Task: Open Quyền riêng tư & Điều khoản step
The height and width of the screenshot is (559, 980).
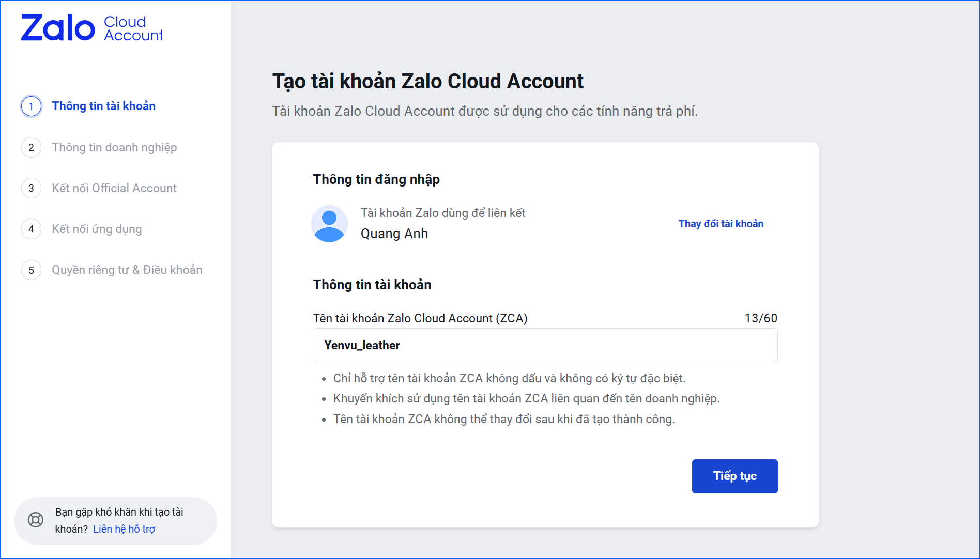Action: point(127,270)
